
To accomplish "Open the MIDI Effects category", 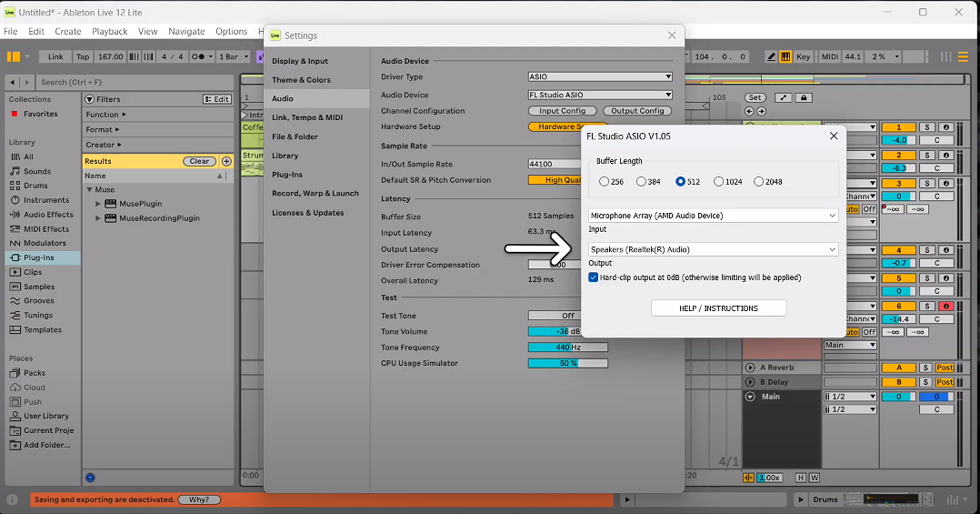I will click(x=46, y=229).
